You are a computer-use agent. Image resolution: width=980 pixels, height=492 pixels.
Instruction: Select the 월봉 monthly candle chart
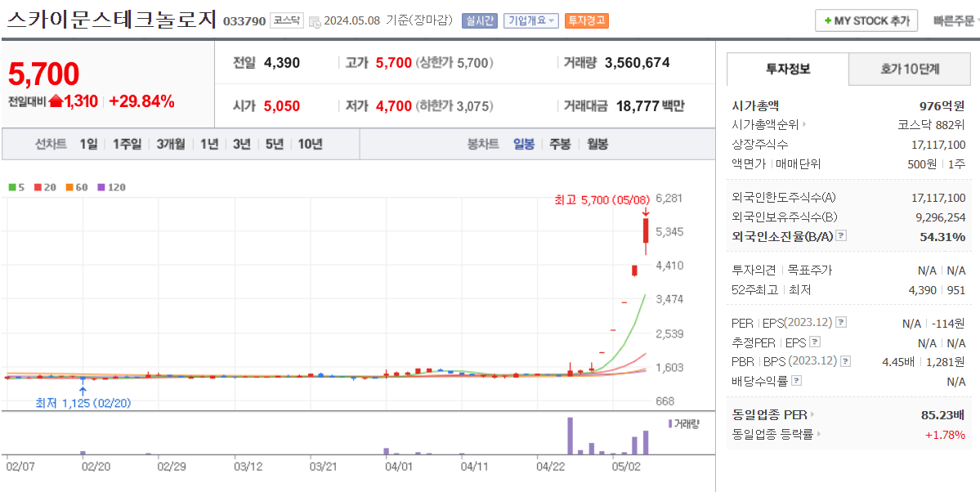pyautogui.click(x=597, y=145)
